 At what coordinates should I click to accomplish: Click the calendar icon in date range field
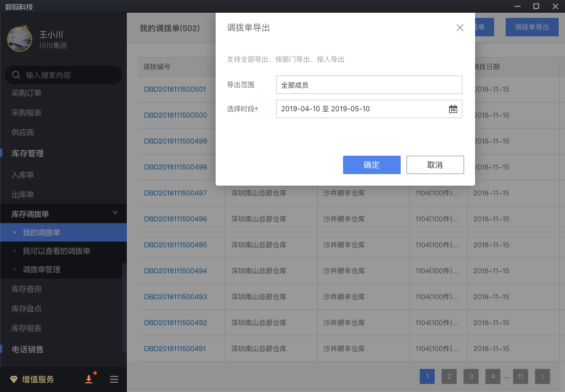tap(453, 109)
